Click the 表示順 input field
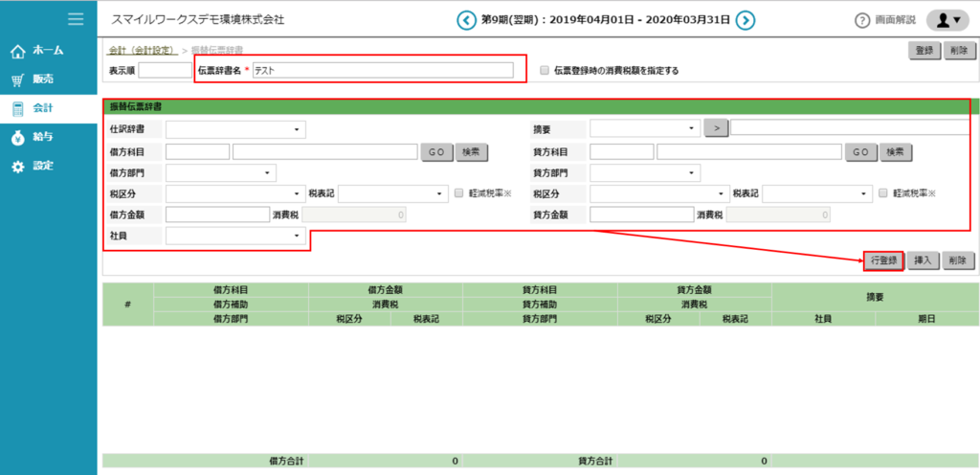Viewport: 980px width, 475px height. point(165,71)
